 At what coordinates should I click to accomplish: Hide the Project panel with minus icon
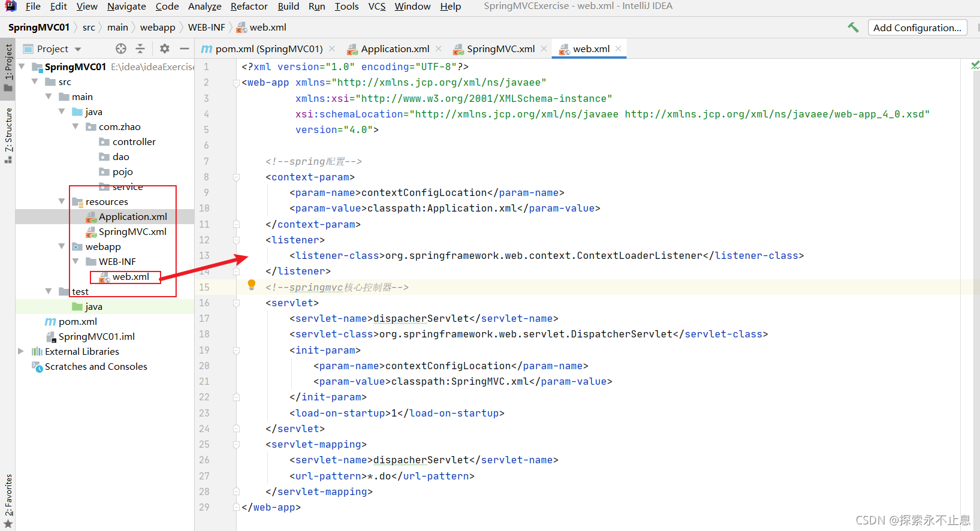pyautogui.click(x=184, y=49)
